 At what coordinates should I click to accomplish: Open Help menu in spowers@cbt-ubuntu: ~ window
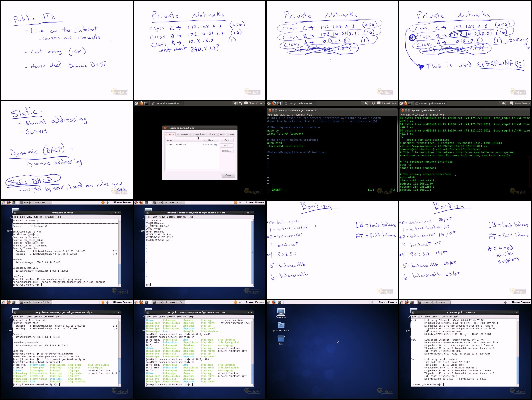point(442,115)
